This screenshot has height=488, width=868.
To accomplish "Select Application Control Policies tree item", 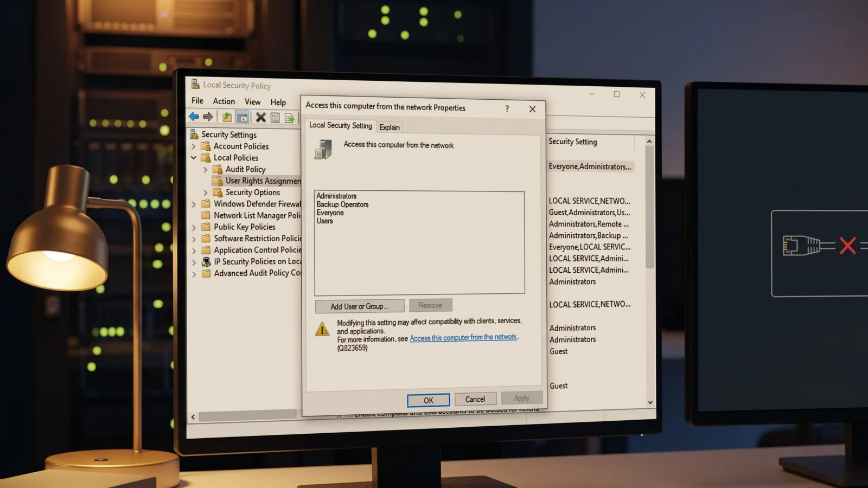I will (x=257, y=250).
